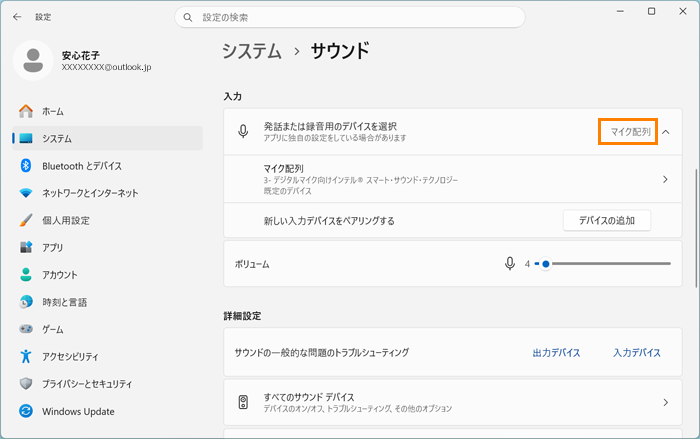Click the 個人用設定 paintbrush icon
This screenshot has width=700, height=439.
click(x=26, y=220)
